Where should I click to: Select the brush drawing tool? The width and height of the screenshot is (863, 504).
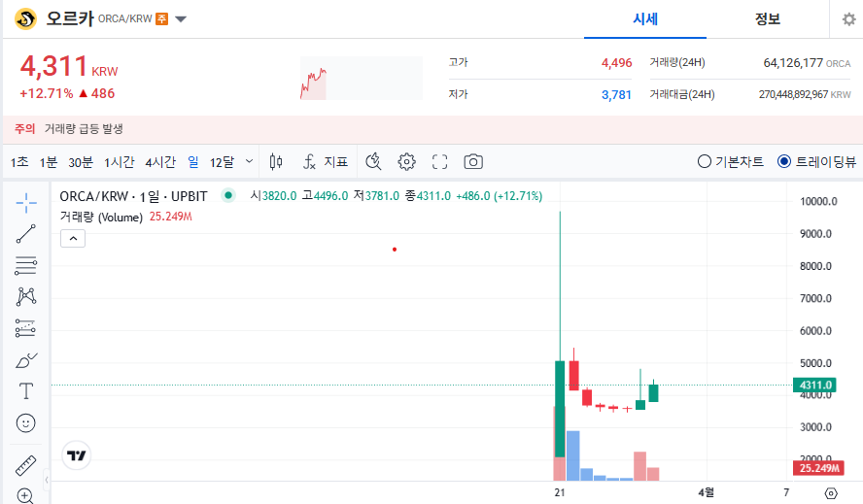(x=26, y=360)
